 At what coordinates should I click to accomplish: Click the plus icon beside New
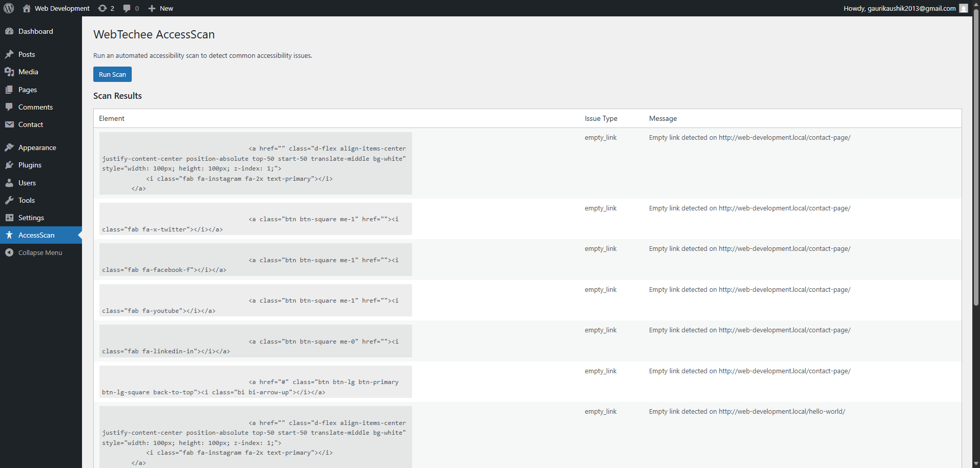pyautogui.click(x=152, y=8)
